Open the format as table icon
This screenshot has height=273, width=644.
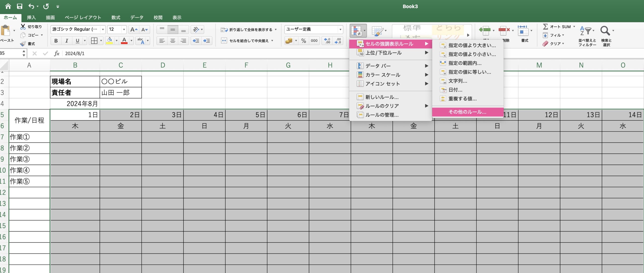tap(379, 31)
